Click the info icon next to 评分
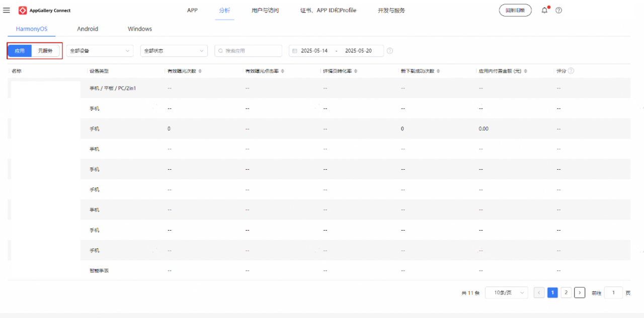Screen dimensions: 644x318 (x=571, y=71)
